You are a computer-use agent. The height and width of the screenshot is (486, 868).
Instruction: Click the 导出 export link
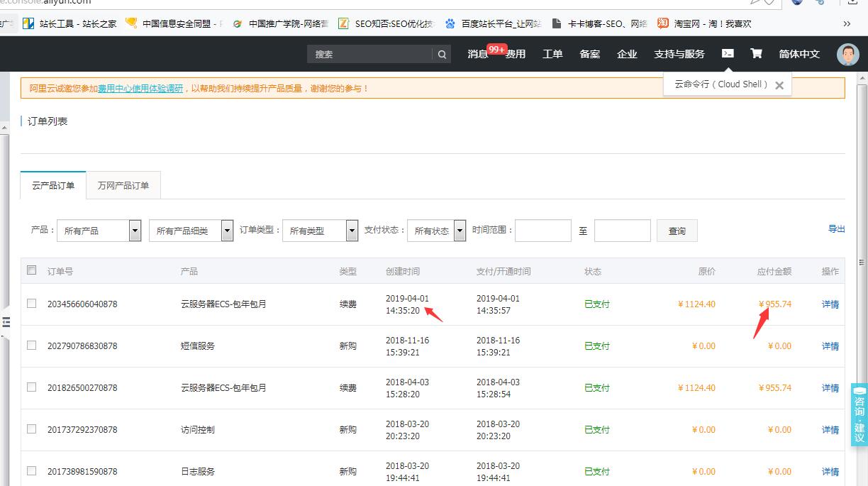(837, 229)
